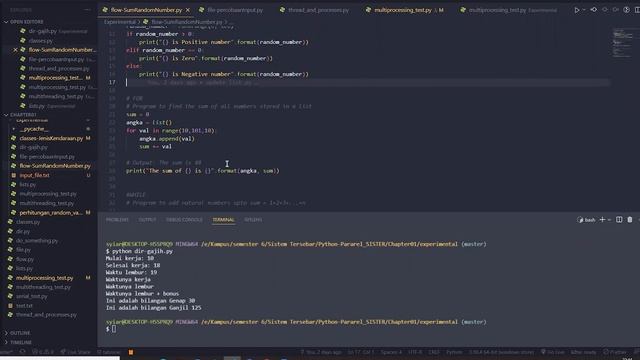Image resolution: width=640 pixels, height=360 pixels.
Task: Click Python icon beside file.py in tree
Action: click(10, 250)
